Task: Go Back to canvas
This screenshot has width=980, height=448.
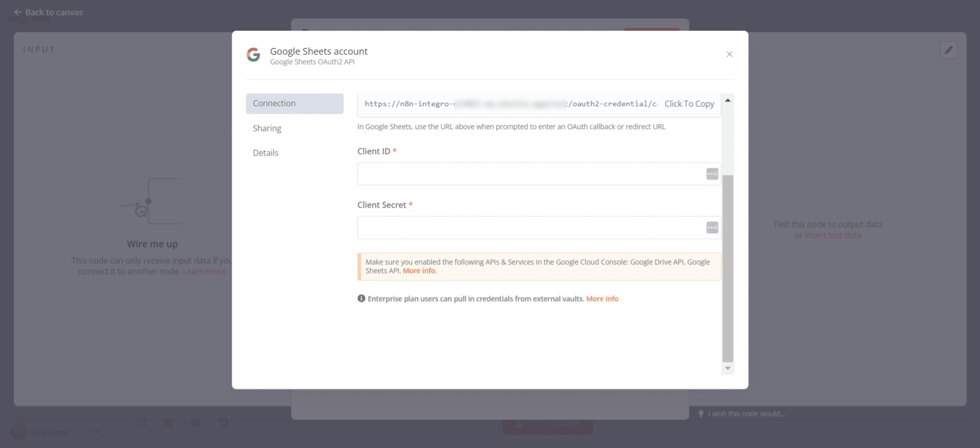Action: point(48,12)
